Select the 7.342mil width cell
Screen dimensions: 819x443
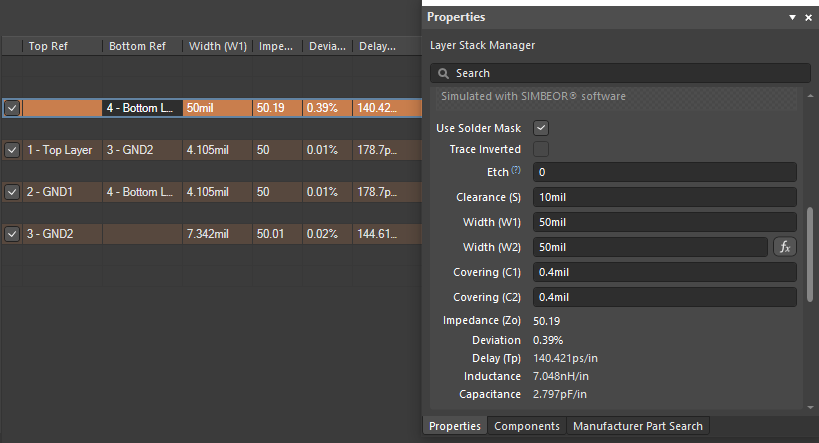click(217, 234)
